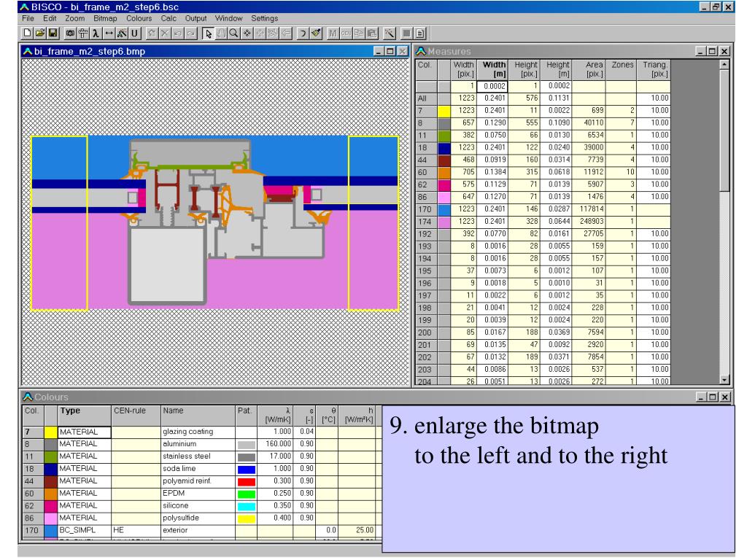Open the Window menu
747x560 pixels.
click(x=228, y=18)
